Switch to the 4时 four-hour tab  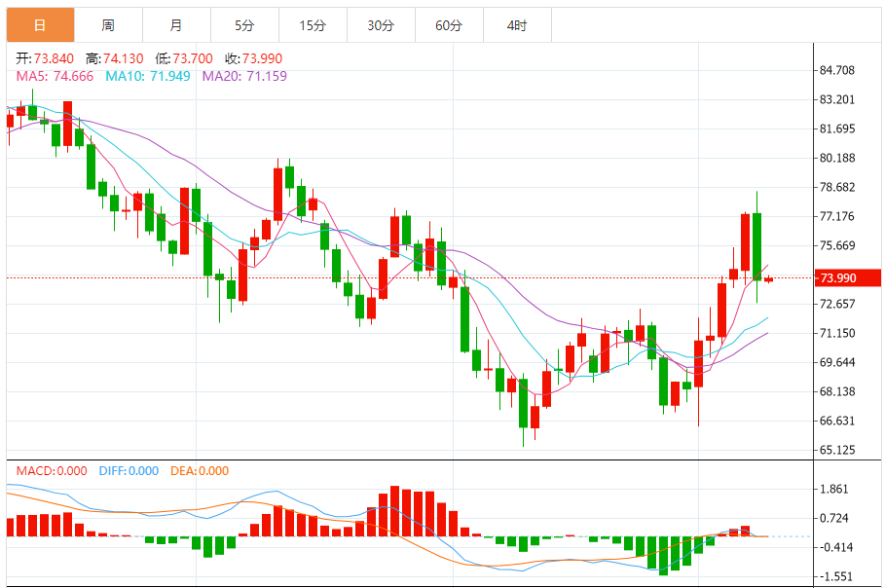tap(518, 25)
